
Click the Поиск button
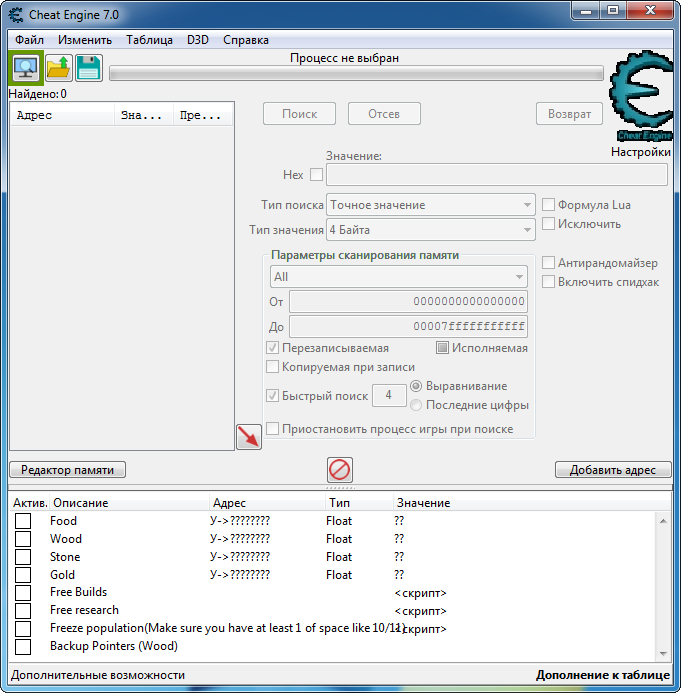299,114
